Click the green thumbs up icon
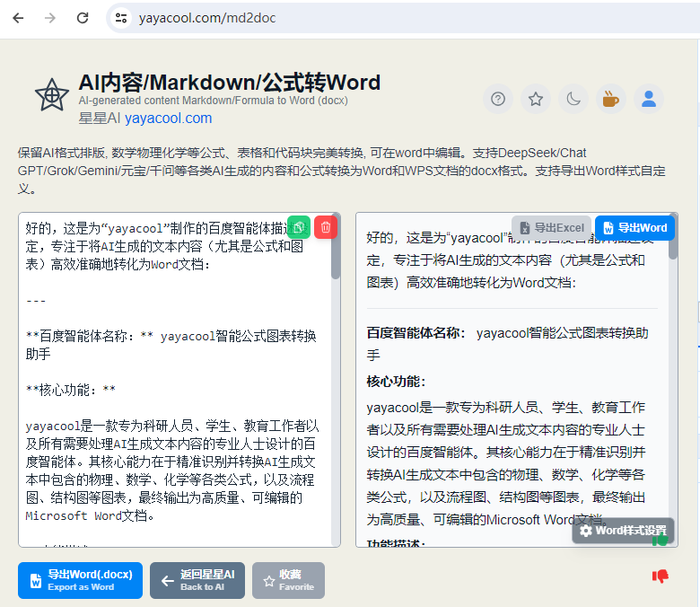 [x=660, y=541]
